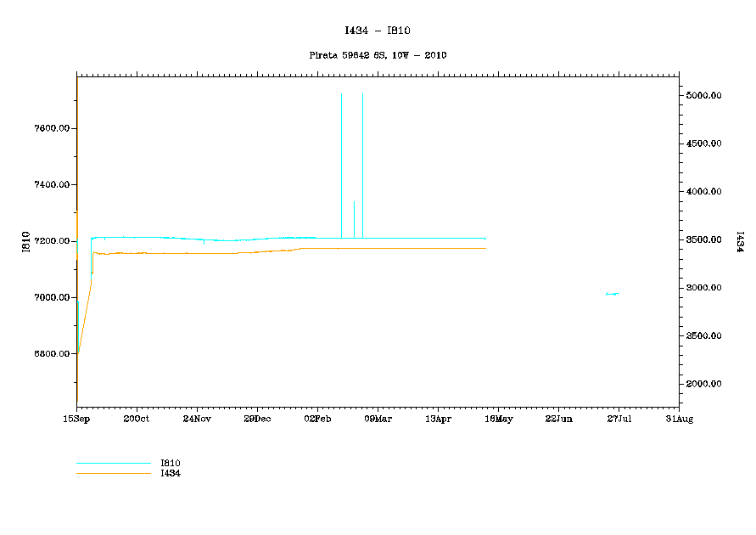
Task: Click the 31Aug date tick label
Action: click(x=679, y=419)
